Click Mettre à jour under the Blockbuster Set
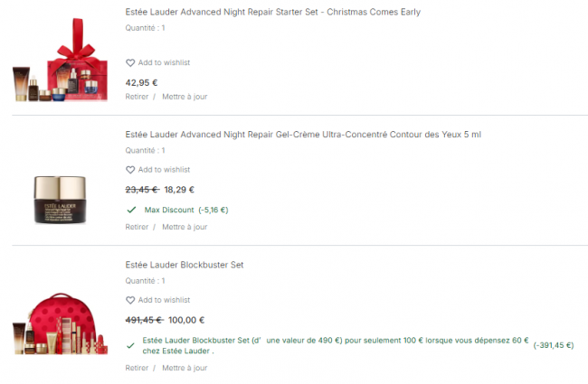Screen dimensions: 588x384 coord(185,368)
